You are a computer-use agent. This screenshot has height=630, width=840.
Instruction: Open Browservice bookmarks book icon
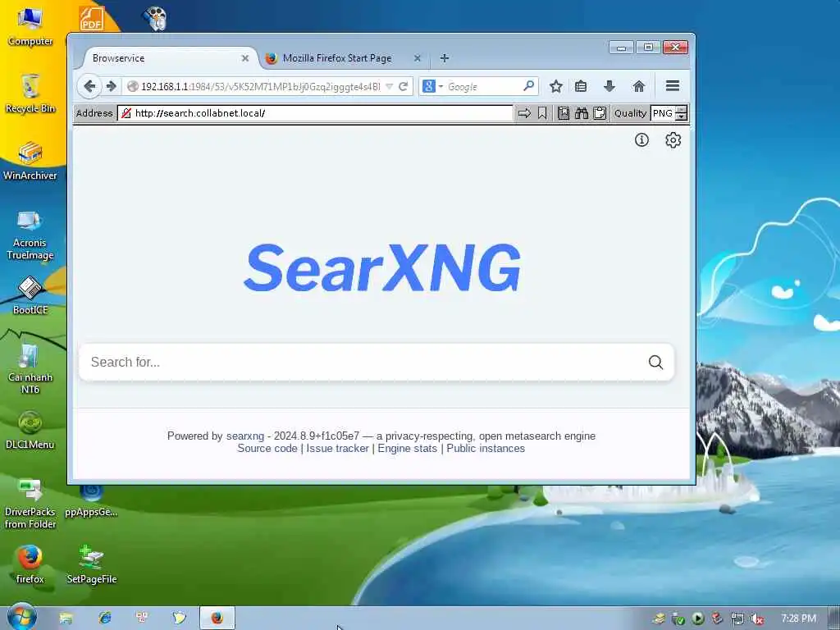(563, 113)
